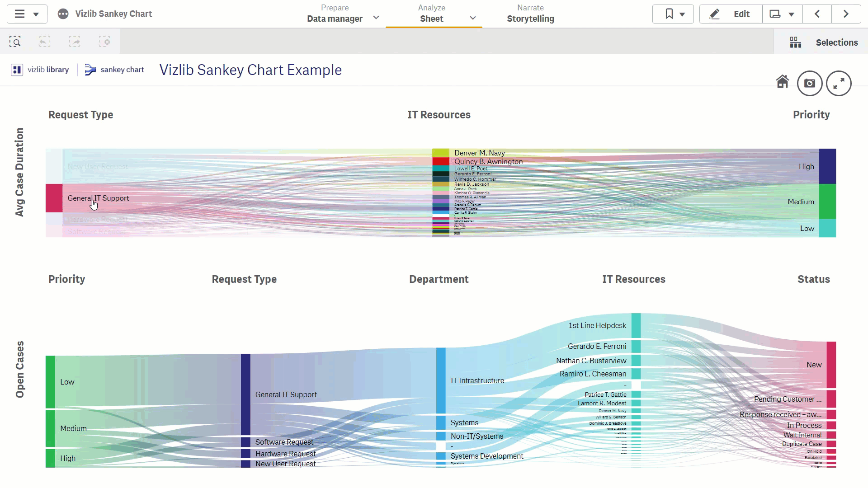This screenshot has width=868, height=488.
Task: Open the hamburger navigation menu
Action: [27, 14]
